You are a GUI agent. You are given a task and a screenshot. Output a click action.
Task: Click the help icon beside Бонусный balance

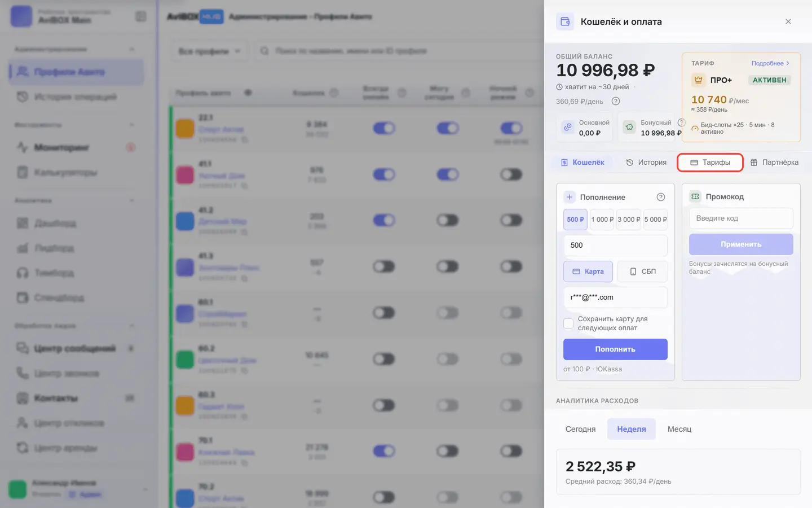[681, 122]
